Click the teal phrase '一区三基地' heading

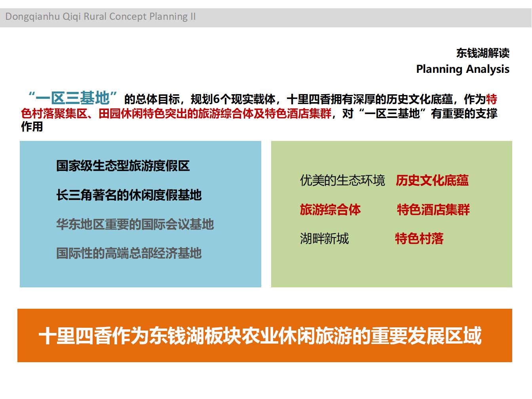[x=73, y=97]
